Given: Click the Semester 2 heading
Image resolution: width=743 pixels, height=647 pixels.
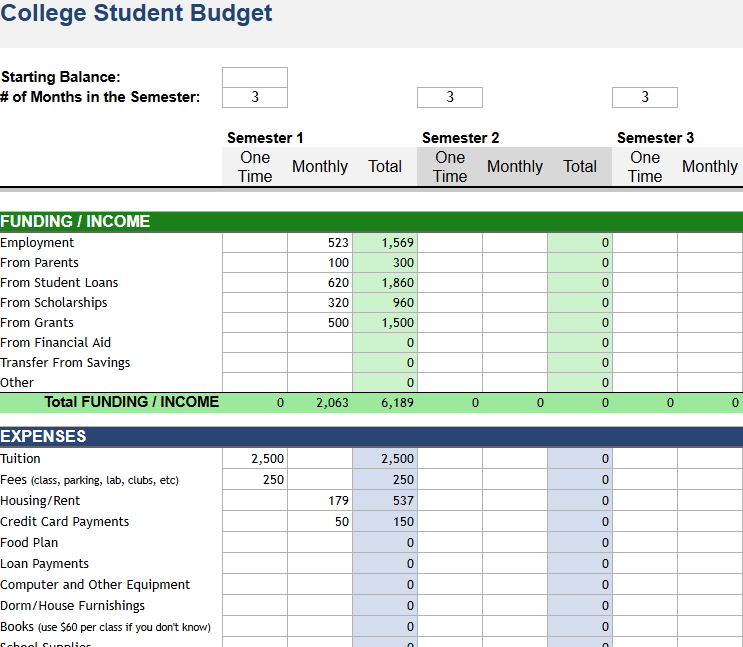Looking at the screenshot, I should [461, 138].
